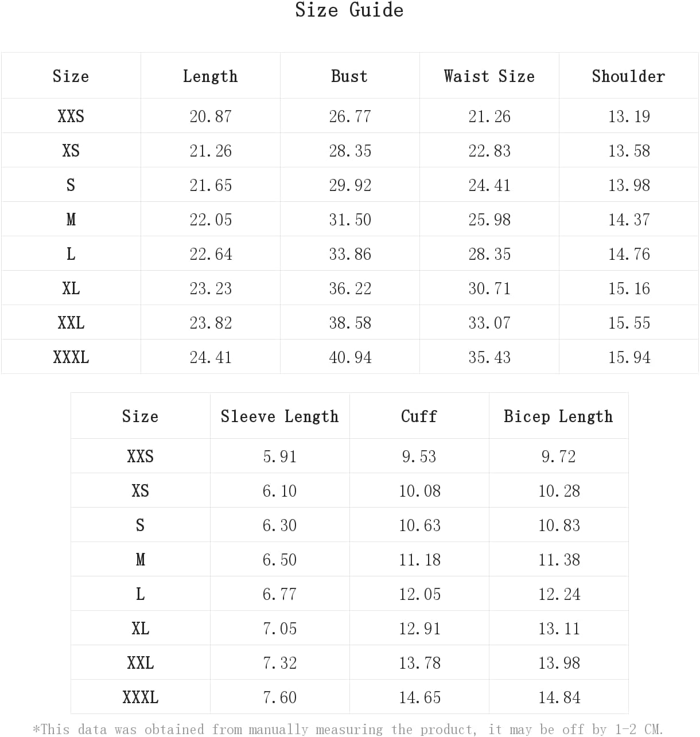The width and height of the screenshot is (700, 737).
Task: Click bicep length value 14.84
Action: (559, 697)
